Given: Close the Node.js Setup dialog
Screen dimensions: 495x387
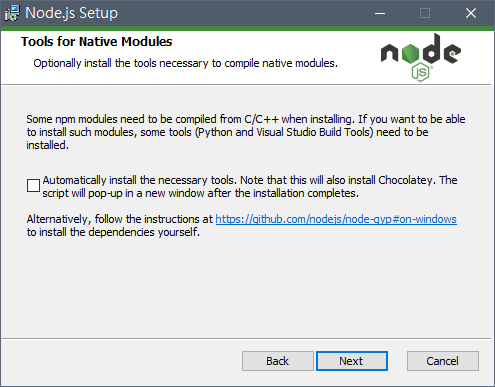Looking at the screenshot, I should click(x=471, y=13).
